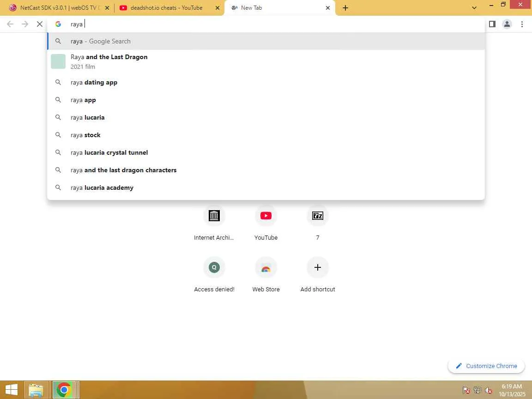Click the search icon beside raya dating app

pyautogui.click(x=58, y=83)
